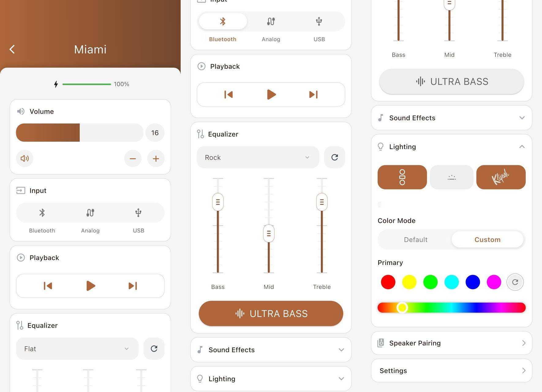Click the hue slider handle on rainbow bar

(x=402, y=307)
